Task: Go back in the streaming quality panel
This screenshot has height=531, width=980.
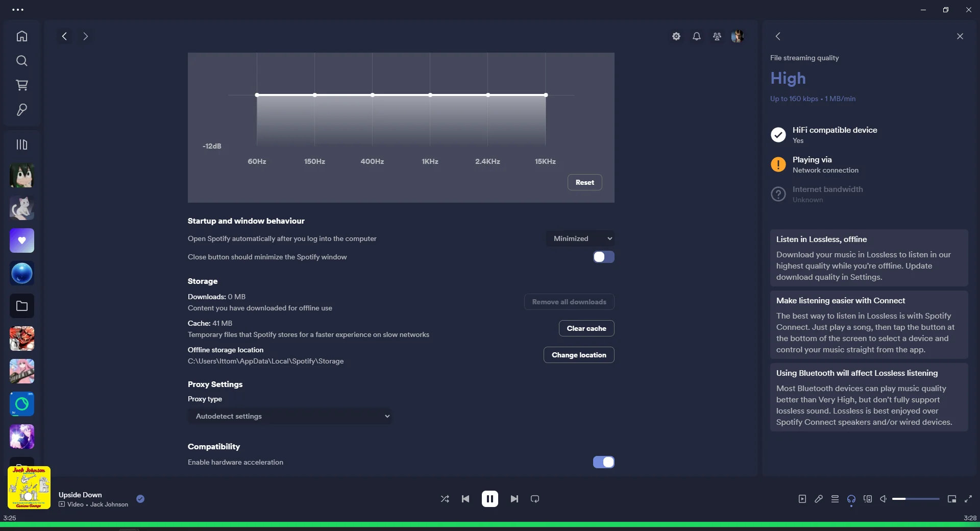Action: (778, 36)
